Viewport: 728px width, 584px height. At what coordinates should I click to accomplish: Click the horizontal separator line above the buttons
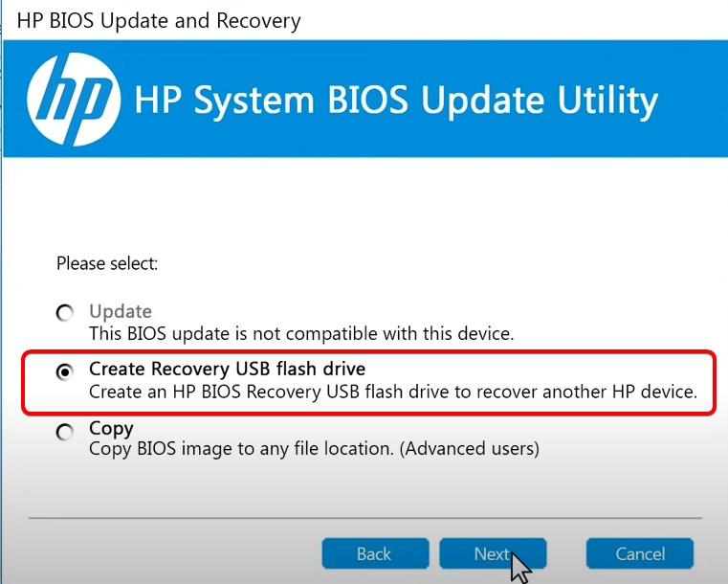tap(364, 518)
